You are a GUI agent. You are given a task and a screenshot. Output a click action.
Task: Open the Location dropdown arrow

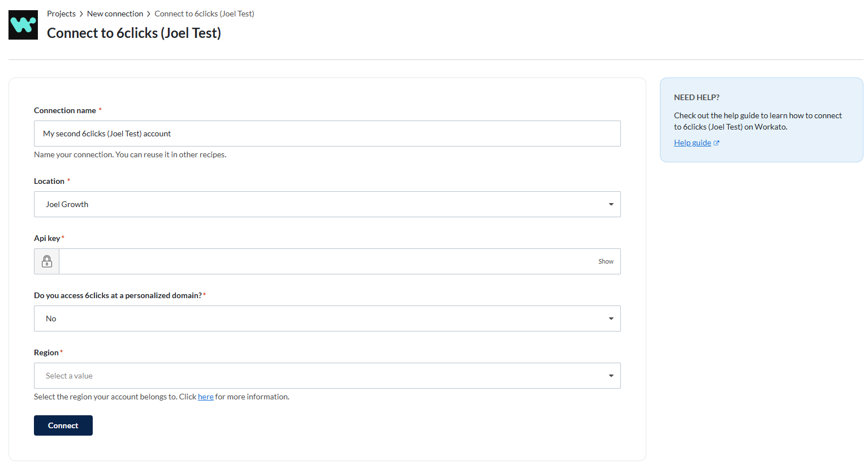(611, 204)
